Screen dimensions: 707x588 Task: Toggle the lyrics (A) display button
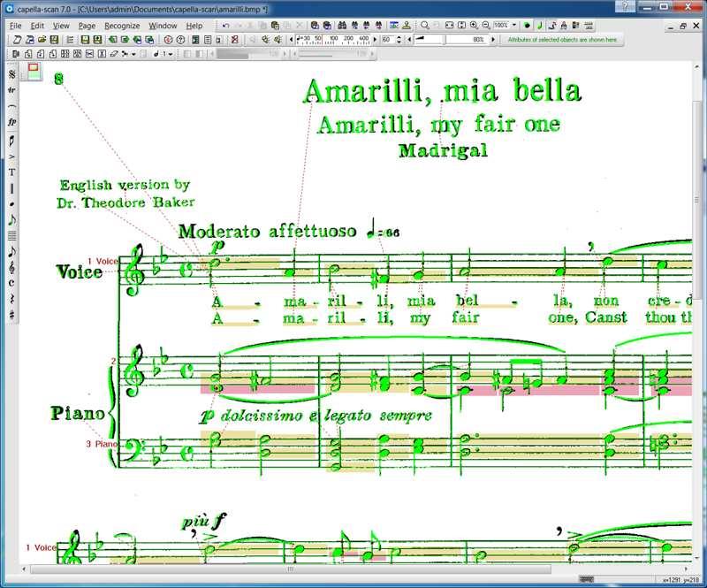pyautogui.click(x=564, y=26)
